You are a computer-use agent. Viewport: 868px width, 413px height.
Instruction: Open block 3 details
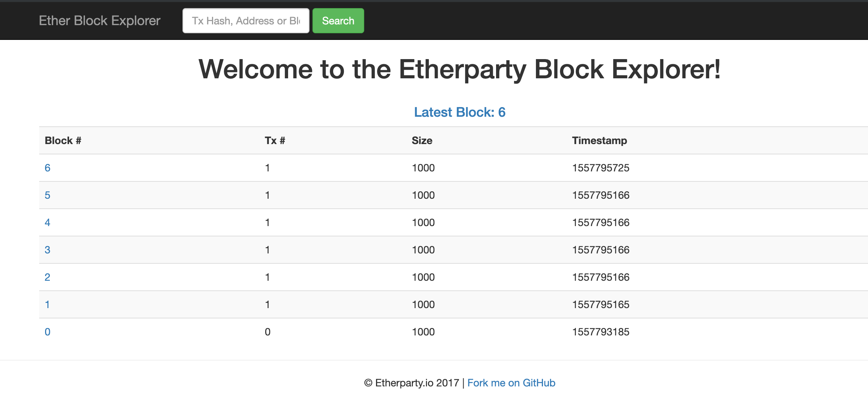point(47,249)
